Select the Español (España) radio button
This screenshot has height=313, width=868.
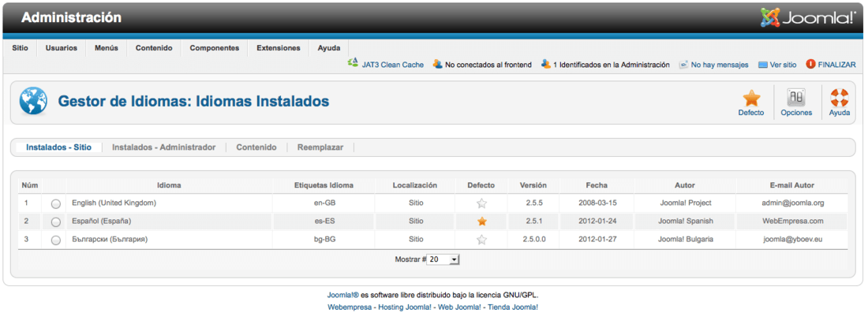coord(55,222)
